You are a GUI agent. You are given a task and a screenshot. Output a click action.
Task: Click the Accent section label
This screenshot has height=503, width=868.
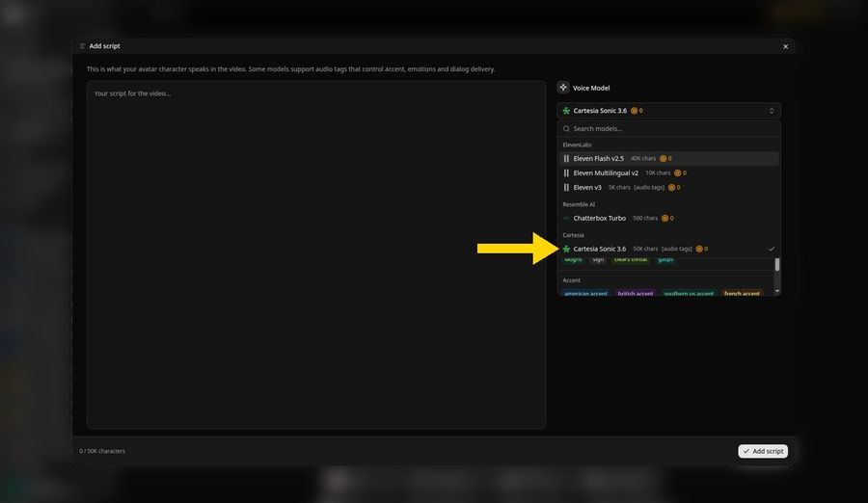pos(571,280)
